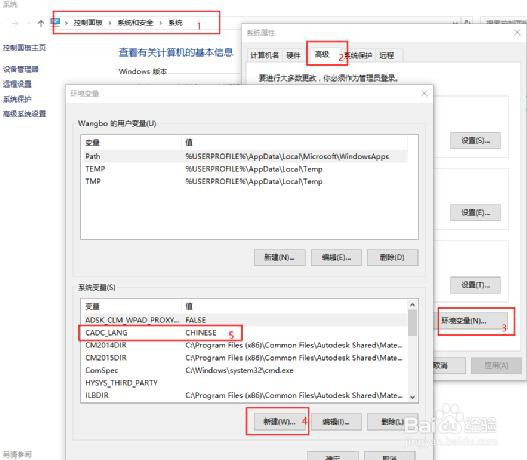
Task: Switch to the 系统保护 tab
Action: tap(360, 55)
